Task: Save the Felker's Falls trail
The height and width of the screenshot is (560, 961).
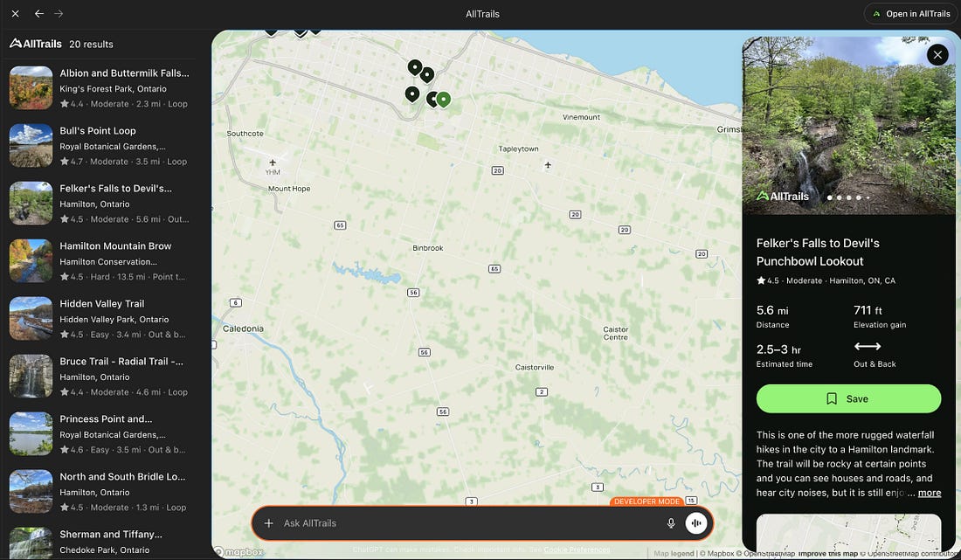Action: tap(848, 399)
